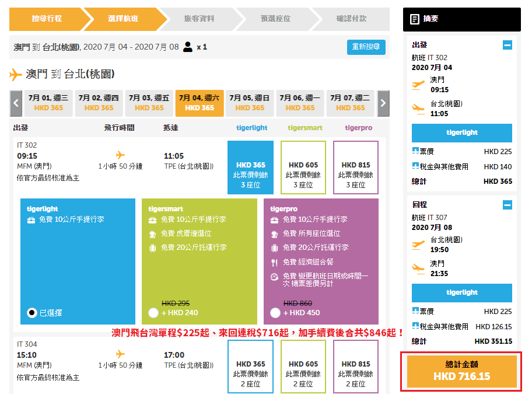Image resolution: width=532 pixels, height=394 pixels.
Task: Click the struck-through HKD 860 price
Action: click(297, 303)
